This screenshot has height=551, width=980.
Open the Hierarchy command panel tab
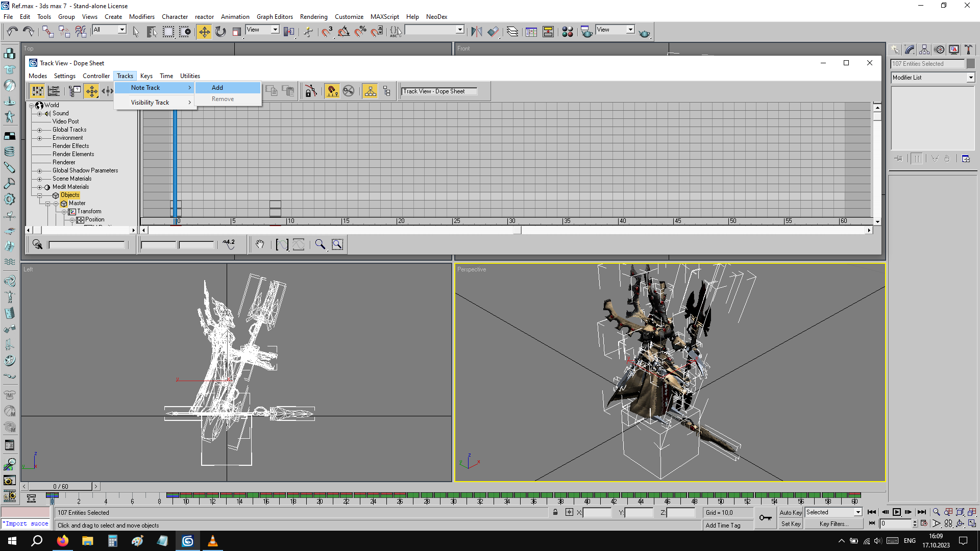pyautogui.click(x=924, y=49)
